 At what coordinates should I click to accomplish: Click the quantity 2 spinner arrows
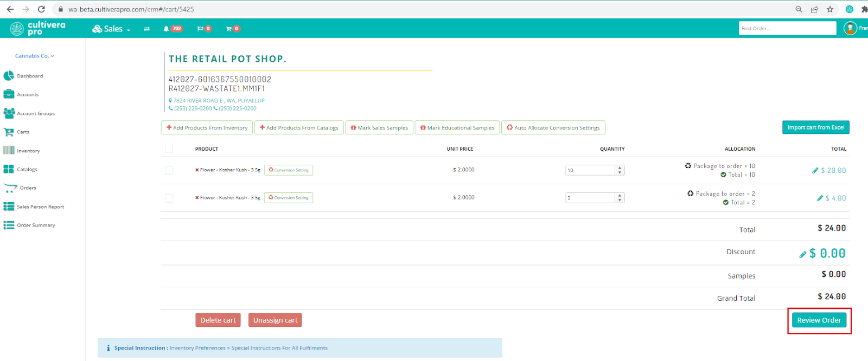point(620,198)
